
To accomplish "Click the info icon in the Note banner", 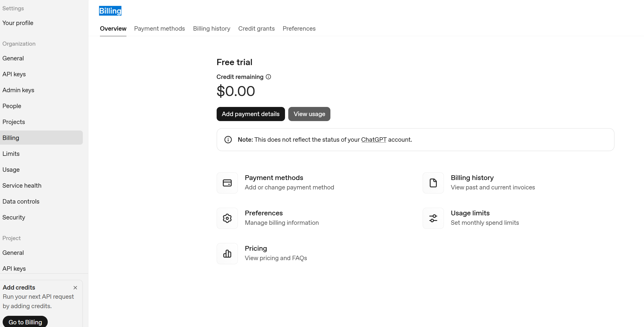I will (228, 140).
